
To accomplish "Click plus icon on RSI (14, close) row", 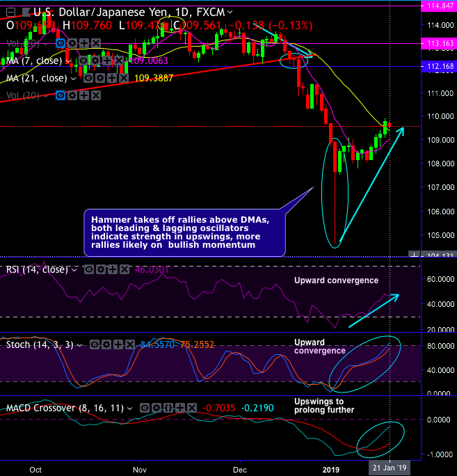I will click(x=113, y=269).
